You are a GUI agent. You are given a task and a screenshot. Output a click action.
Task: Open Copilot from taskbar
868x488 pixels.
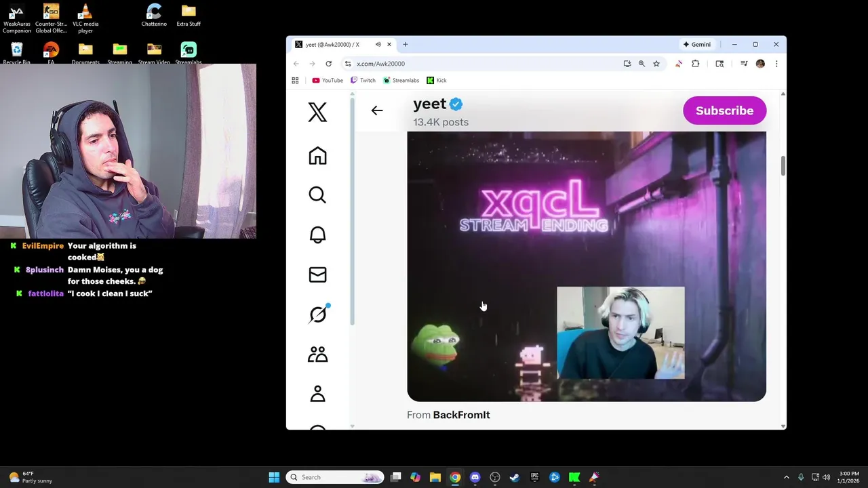coord(416,477)
